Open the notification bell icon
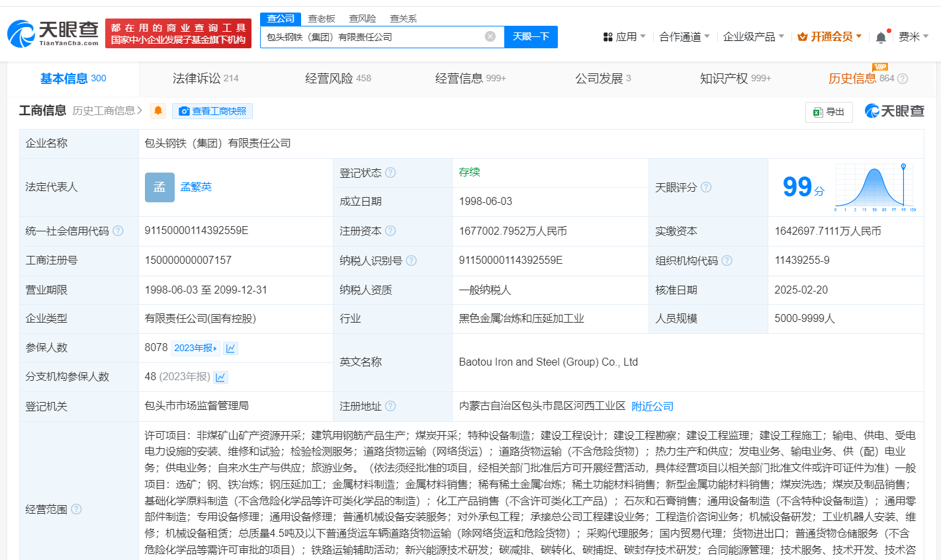 click(881, 38)
